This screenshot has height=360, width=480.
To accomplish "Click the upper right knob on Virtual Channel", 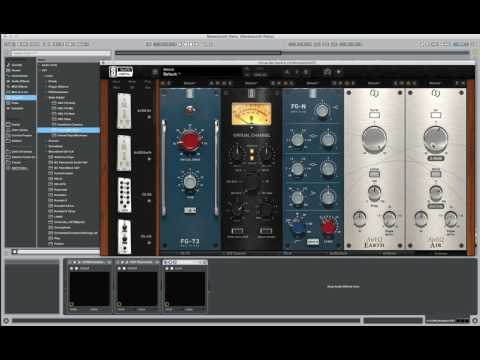I will tap(268, 152).
